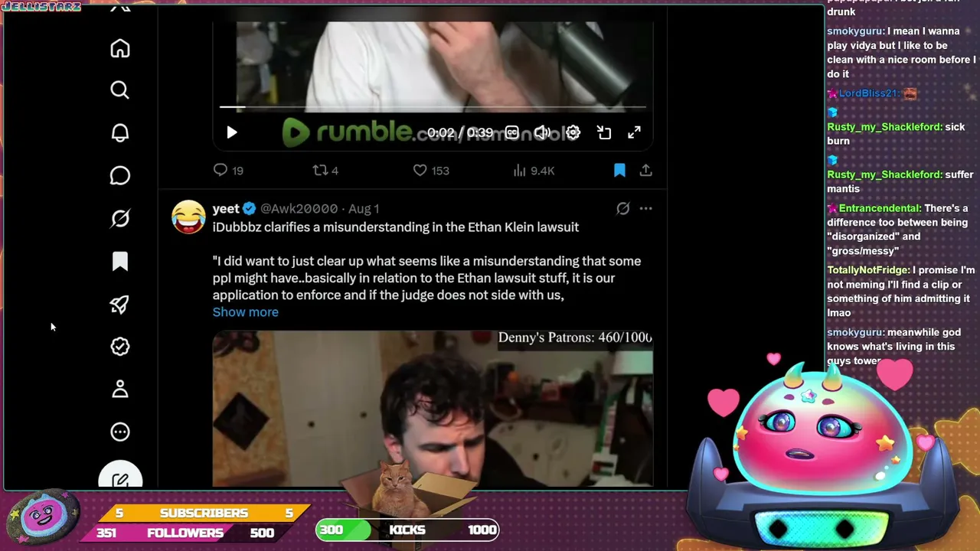The width and height of the screenshot is (980, 551).
Task: View analytics showing 9.4K views
Action: tap(534, 170)
